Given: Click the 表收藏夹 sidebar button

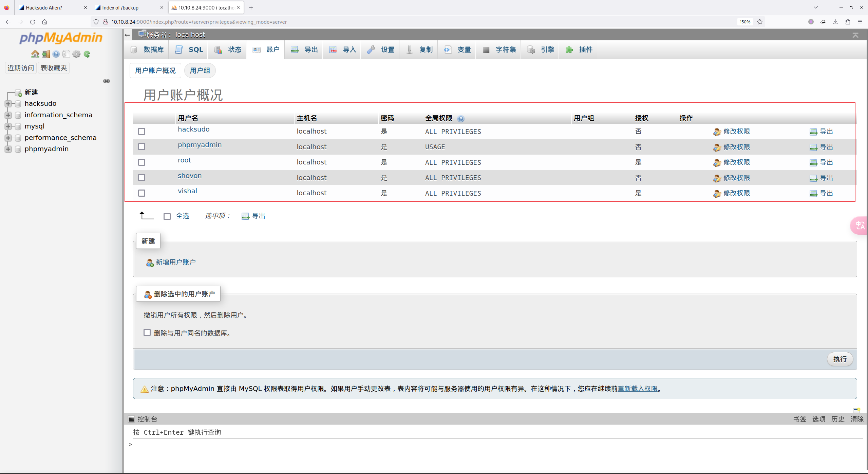Looking at the screenshot, I should (54, 68).
